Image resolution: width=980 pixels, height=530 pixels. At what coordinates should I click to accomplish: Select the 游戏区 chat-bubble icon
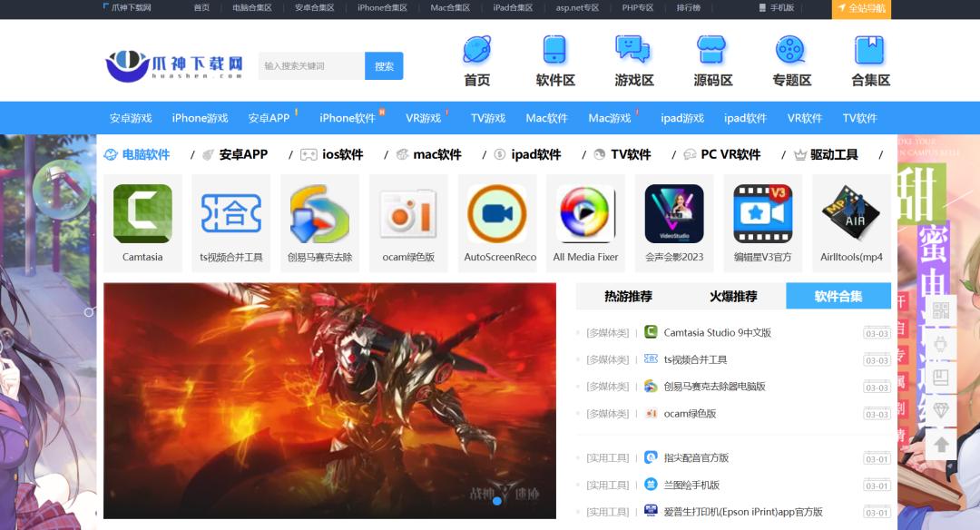pyautogui.click(x=633, y=50)
